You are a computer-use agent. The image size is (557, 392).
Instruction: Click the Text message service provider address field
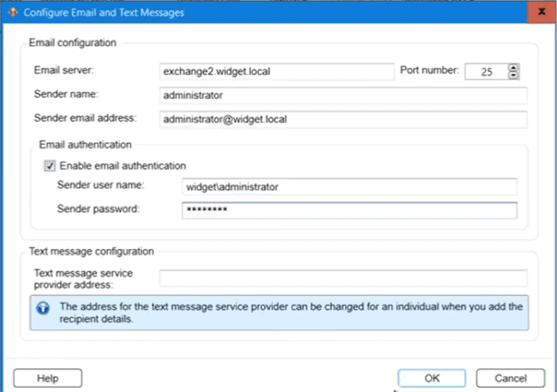(343, 278)
